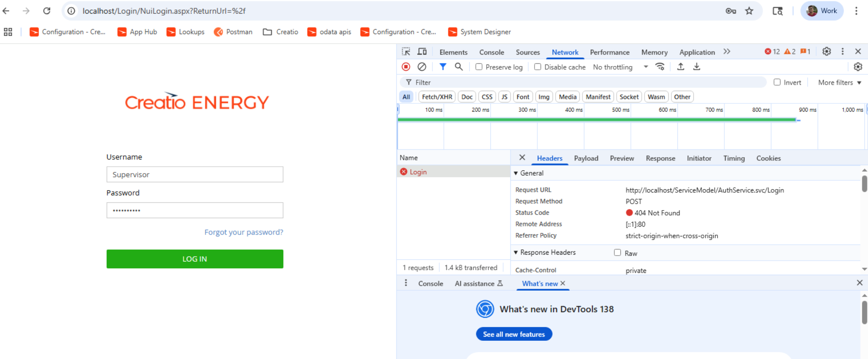868x359 pixels.
Task: Click the Password input field
Action: [x=195, y=210]
